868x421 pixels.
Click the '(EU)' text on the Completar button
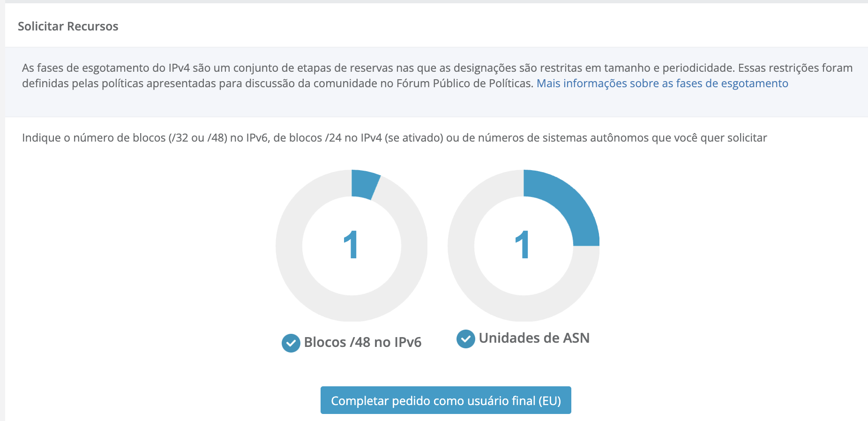pyautogui.click(x=549, y=401)
